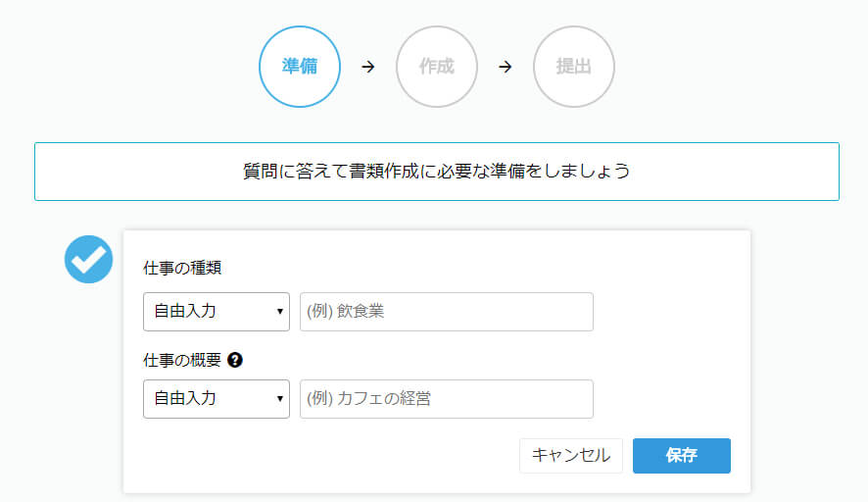Click the 質問に答えて書類作成 instruction banner

tap(437, 172)
